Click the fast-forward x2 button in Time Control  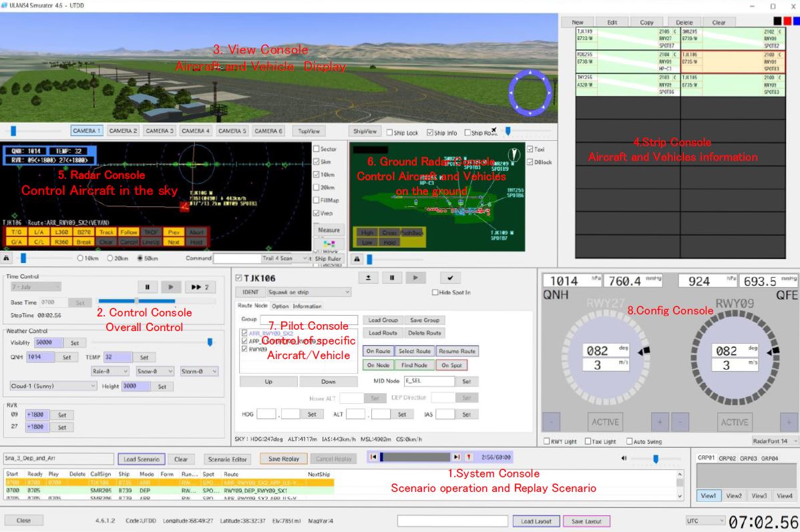(200, 287)
